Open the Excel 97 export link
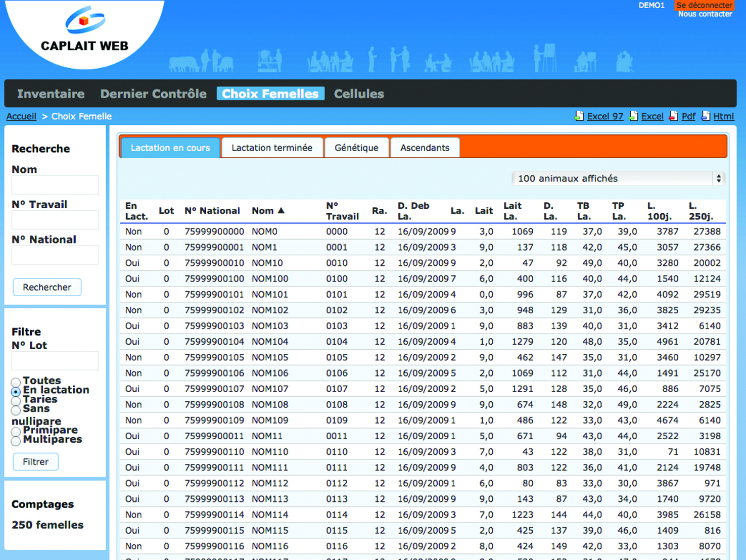 (x=605, y=116)
